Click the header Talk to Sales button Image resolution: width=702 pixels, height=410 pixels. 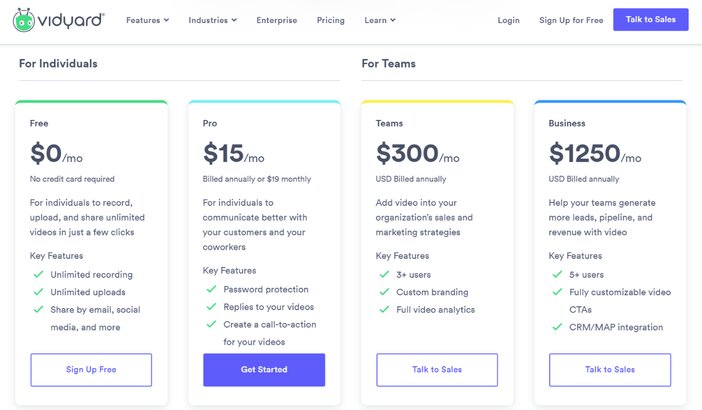pos(651,19)
